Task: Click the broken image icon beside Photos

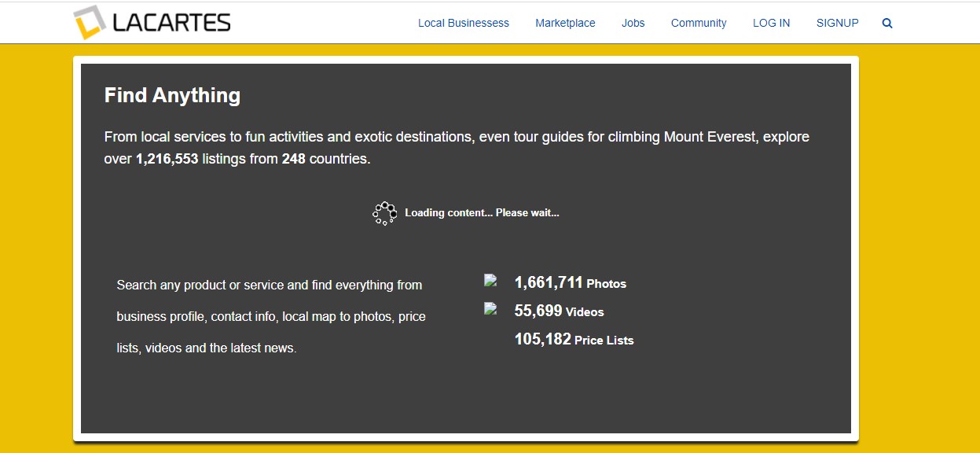Action: click(x=490, y=281)
